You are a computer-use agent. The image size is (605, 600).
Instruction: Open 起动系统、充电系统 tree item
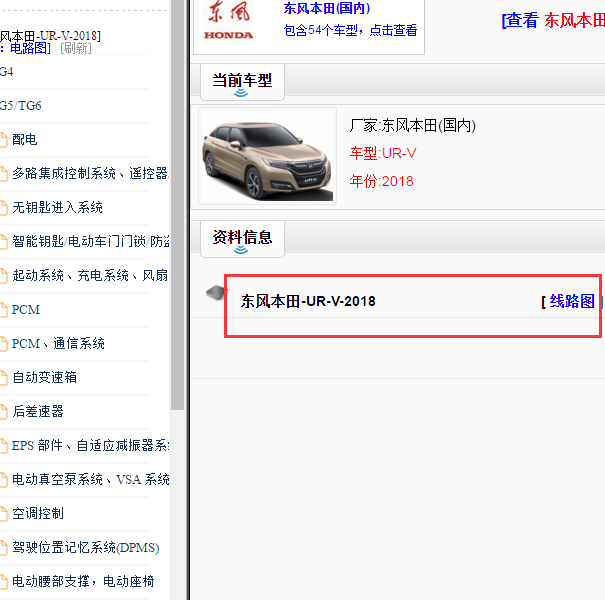[90, 275]
